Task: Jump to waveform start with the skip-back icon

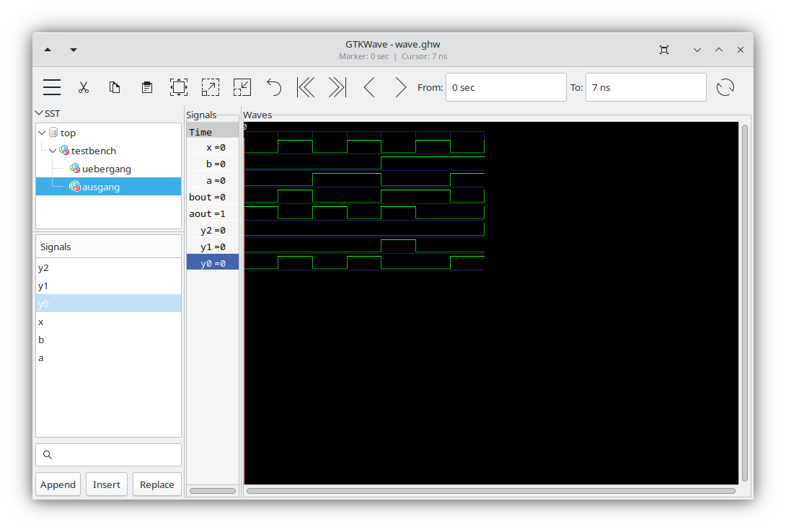Action: pyautogui.click(x=305, y=87)
